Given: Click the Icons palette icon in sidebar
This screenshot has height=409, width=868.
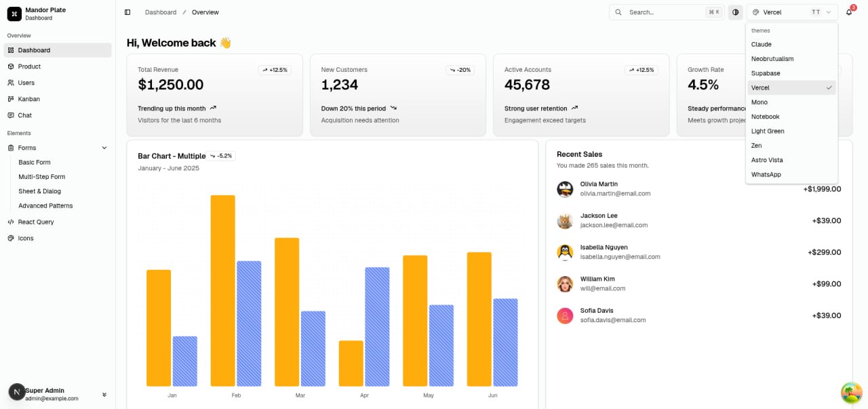Looking at the screenshot, I should pyautogui.click(x=11, y=238).
